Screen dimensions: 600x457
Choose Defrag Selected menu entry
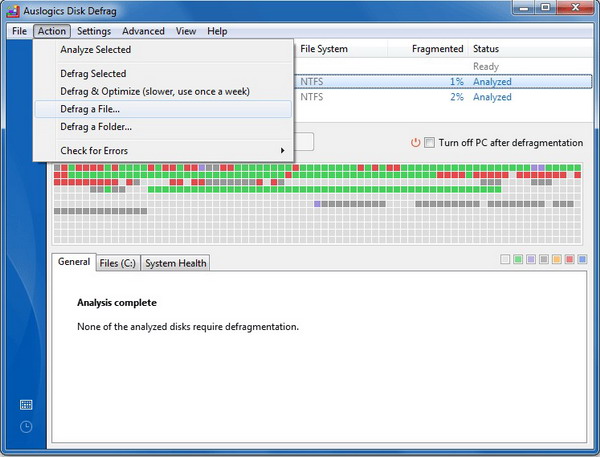tap(163, 73)
